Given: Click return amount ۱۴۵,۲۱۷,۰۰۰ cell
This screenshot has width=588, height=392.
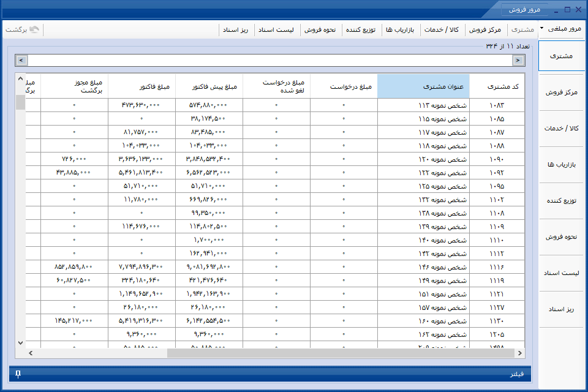Looking at the screenshot, I should (x=73, y=321).
